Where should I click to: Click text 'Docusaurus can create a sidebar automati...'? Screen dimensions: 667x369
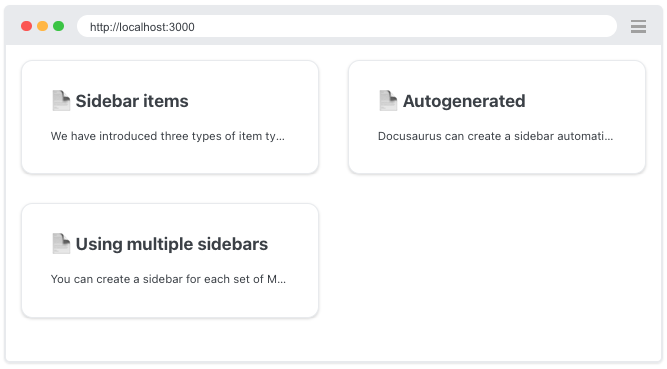pos(496,136)
